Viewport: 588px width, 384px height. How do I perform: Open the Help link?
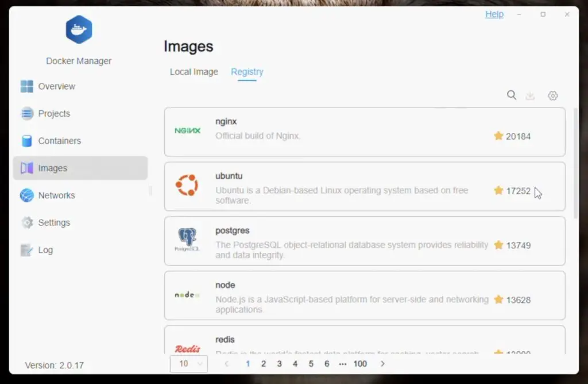tap(494, 14)
